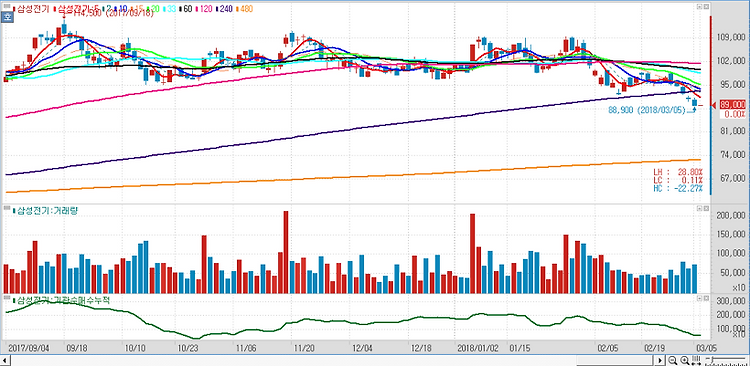Click the 삼성전기:거래량 volume panel label

click(46, 211)
